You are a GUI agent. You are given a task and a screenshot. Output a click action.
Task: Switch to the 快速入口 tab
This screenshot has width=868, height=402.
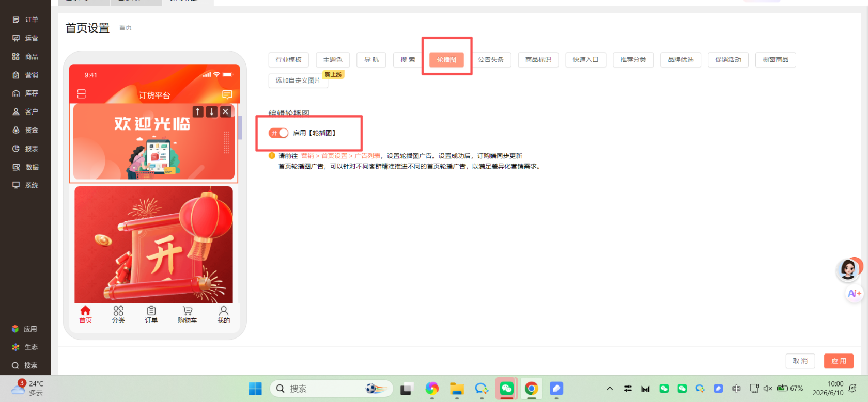click(x=585, y=60)
